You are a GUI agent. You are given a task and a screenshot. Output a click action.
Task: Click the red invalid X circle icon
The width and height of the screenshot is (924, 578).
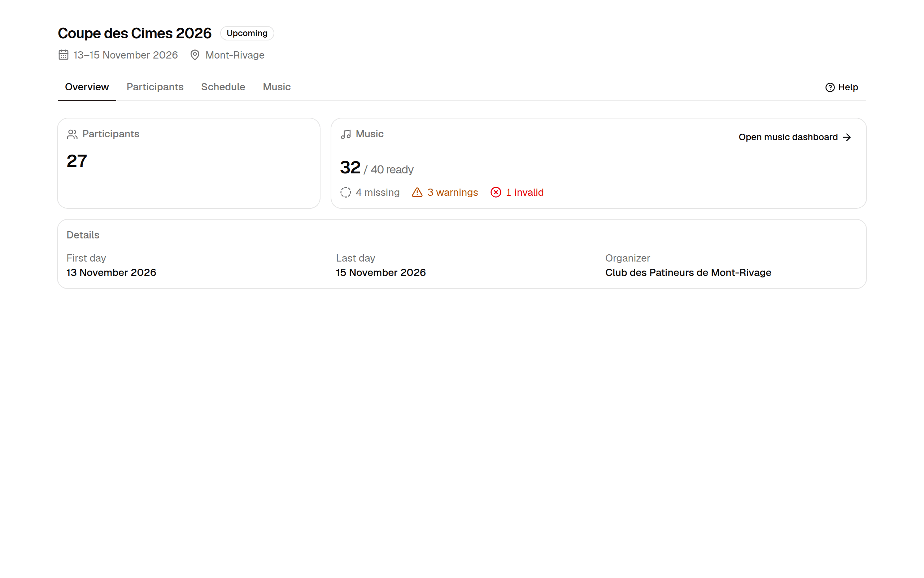pos(496,192)
